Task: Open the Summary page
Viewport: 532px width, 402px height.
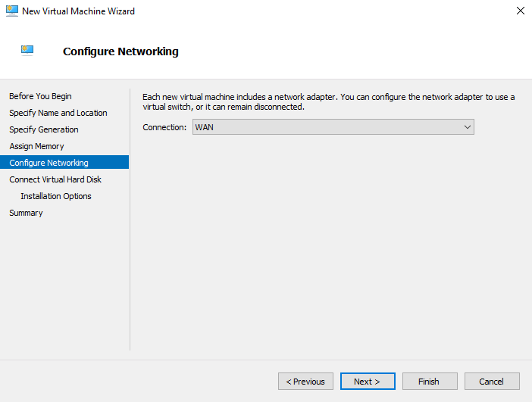Action: click(26, 213)
